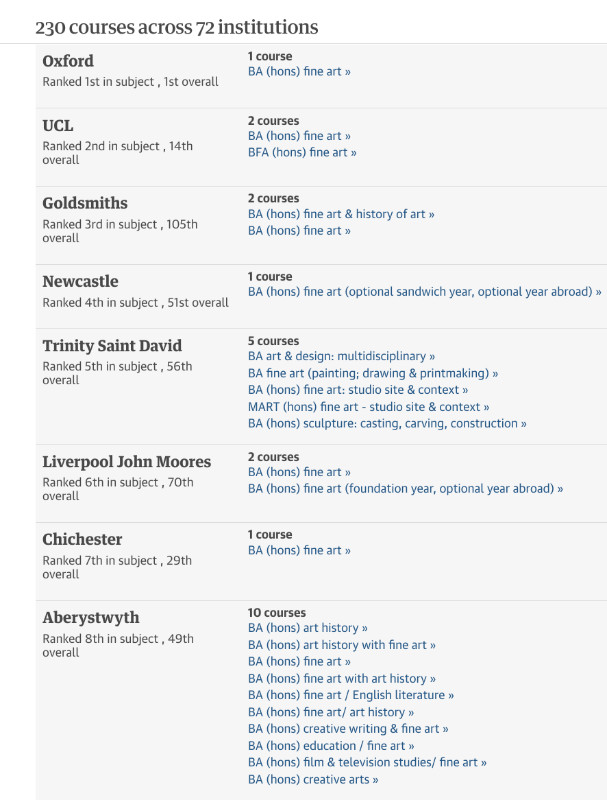Open BA sculpture: casting, carving, construction
Viewport: 607px width, 800px height.
pyautogui.click(x=387, y=424)
